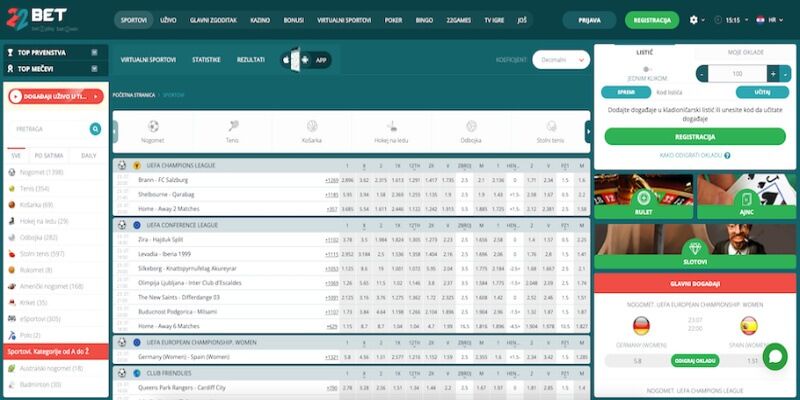Open the SPORTOVI menu
Viewport: 800px width, 400px height.
(134, 20)
